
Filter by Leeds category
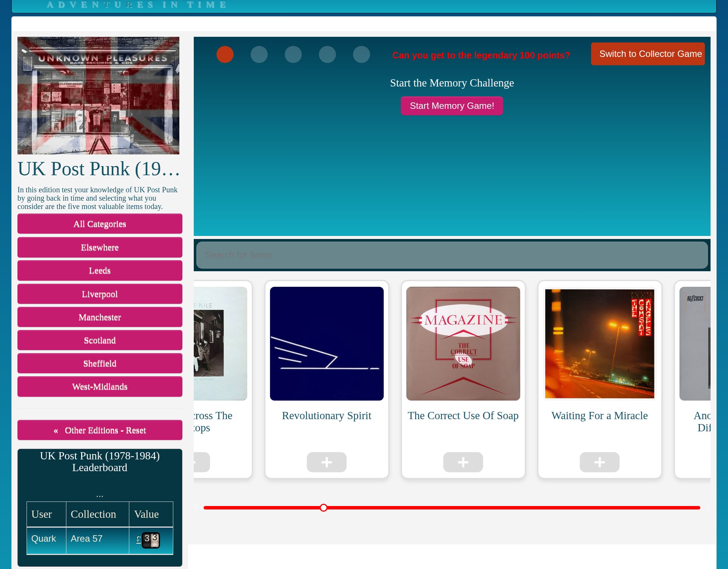coord(100,270)
